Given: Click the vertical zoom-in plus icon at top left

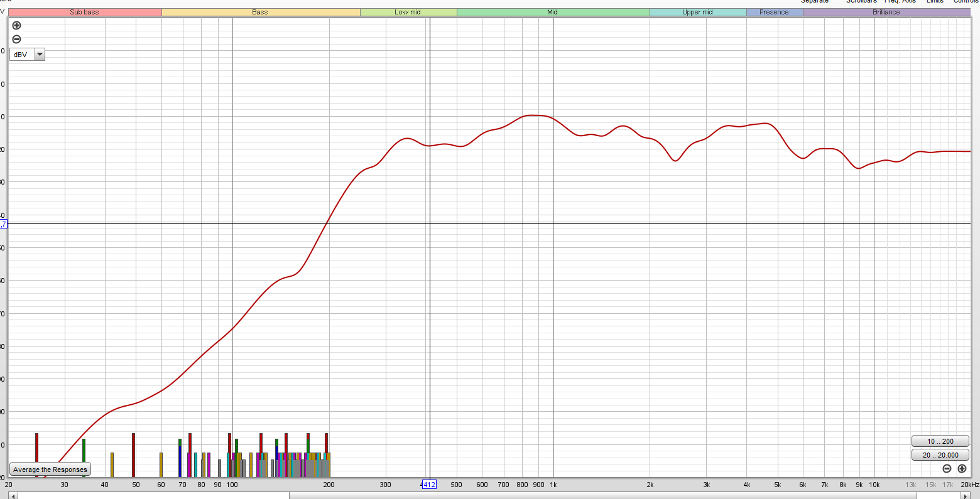Looking at the screenshot, I should tap(16, 26).
